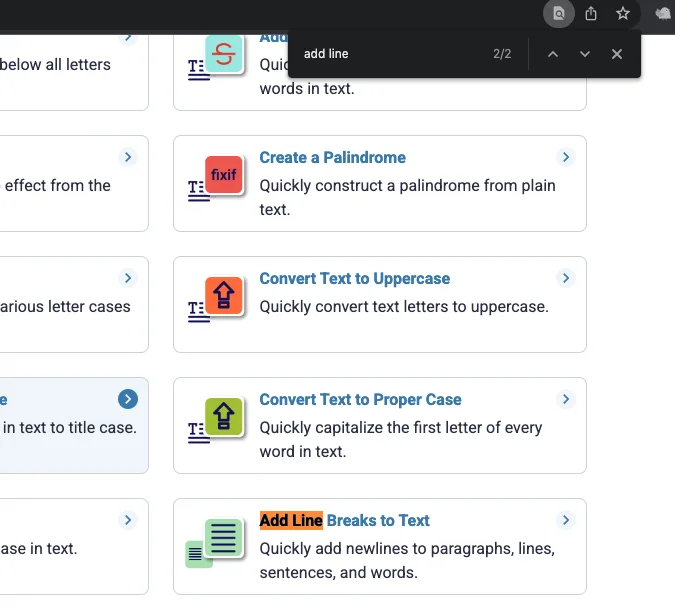Open the Convert Text to Uppercase tool

point(355,279)
